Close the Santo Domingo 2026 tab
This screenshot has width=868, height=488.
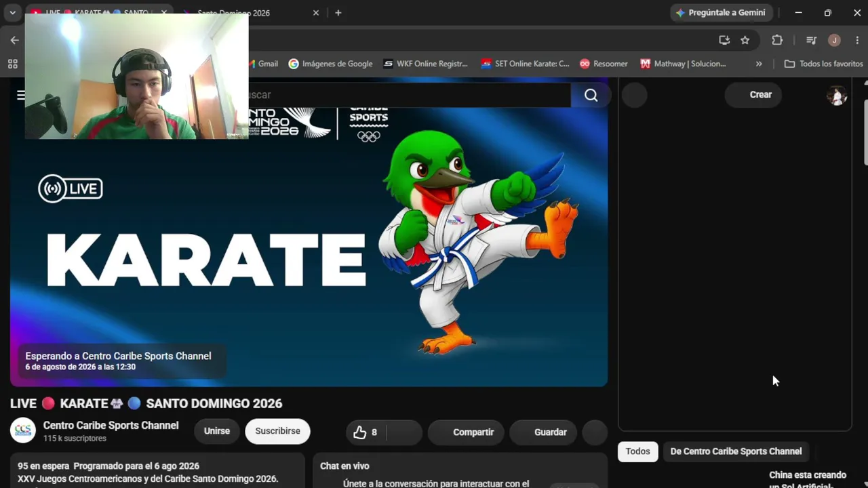point(315,13)
